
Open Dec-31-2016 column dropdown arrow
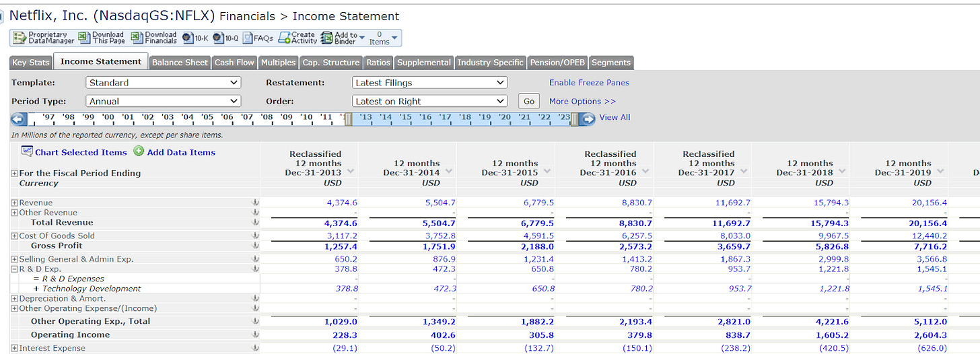[645, 171]
